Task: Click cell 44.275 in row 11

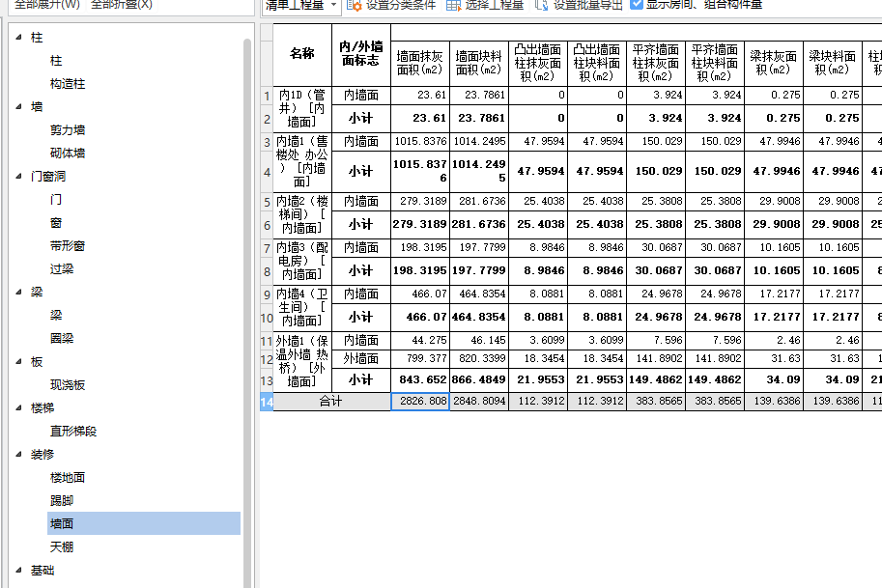Action: [x=420, y=341]
